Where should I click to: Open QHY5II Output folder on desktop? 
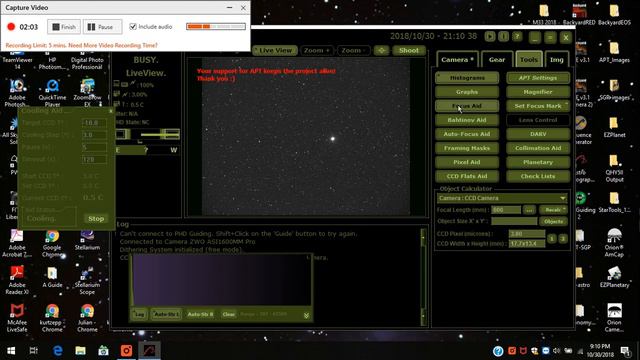(x=614, y=168)
